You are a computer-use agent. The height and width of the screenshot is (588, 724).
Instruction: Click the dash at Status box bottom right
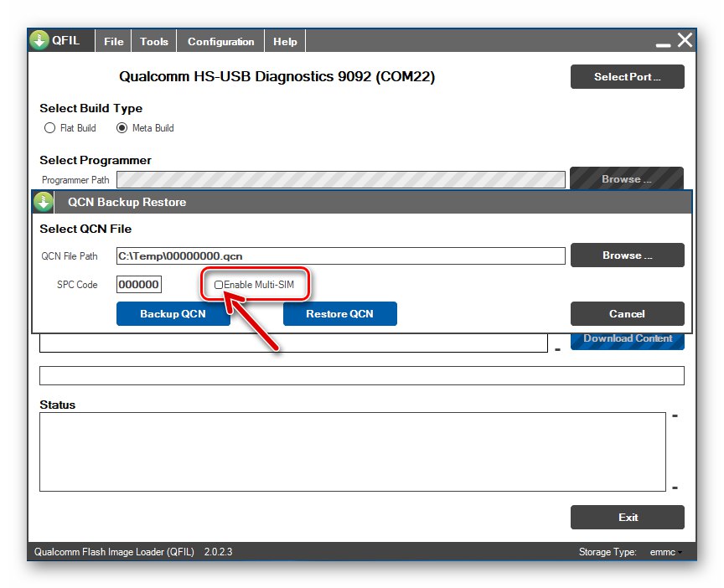tap(675, 487)
